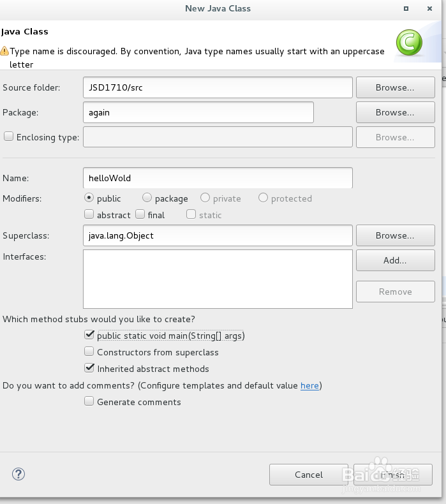Enable the final modifier checkbox
The height and width of the screenshot is (504, 446).
(140, 215)
